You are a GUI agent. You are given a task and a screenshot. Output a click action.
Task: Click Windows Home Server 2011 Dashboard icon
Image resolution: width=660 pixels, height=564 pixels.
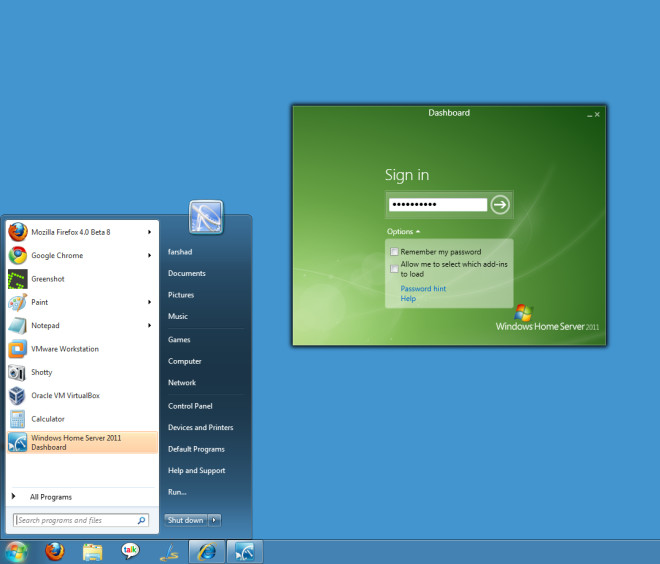(18, 442)
